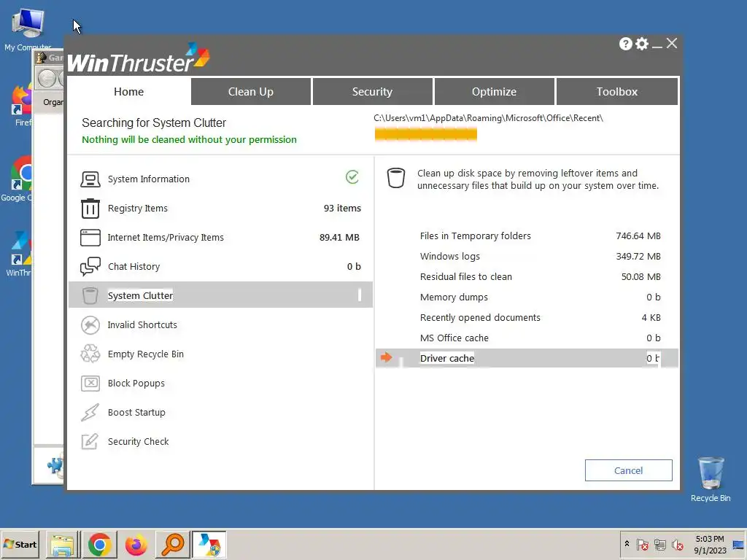The height and width of the screenshot is (560, 747).
Task: Open the Recycle Bin desktop icon
Action: coord(711,479)
